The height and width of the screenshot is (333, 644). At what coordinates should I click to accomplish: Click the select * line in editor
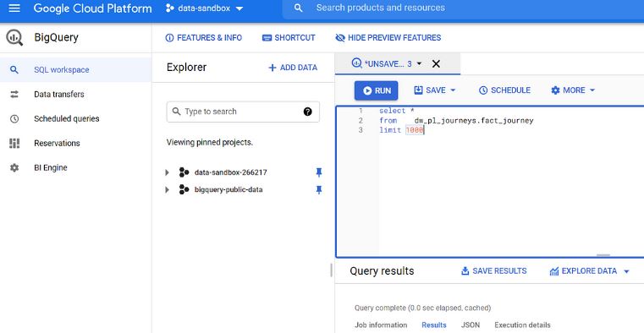(397, 111)
